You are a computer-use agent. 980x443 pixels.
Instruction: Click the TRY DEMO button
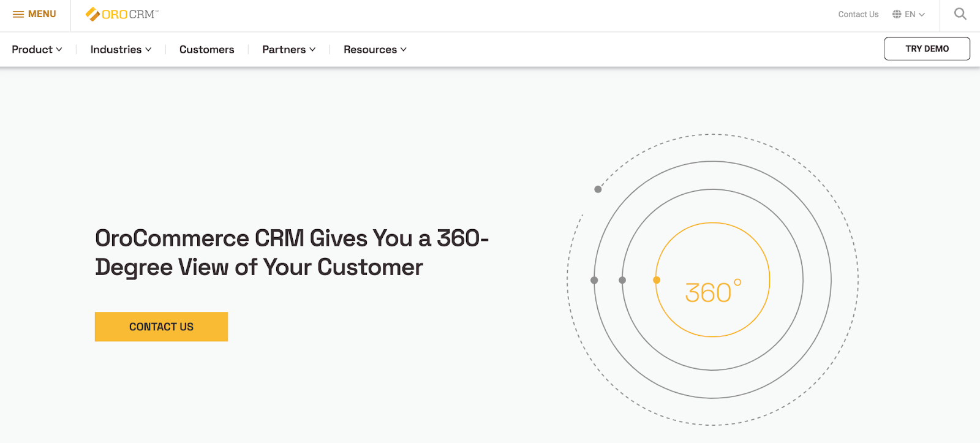927,49
